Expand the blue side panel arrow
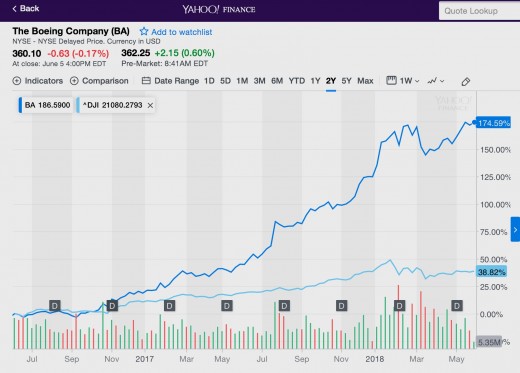This screenshot has height=373, width=520. click(x=515, y=229)
